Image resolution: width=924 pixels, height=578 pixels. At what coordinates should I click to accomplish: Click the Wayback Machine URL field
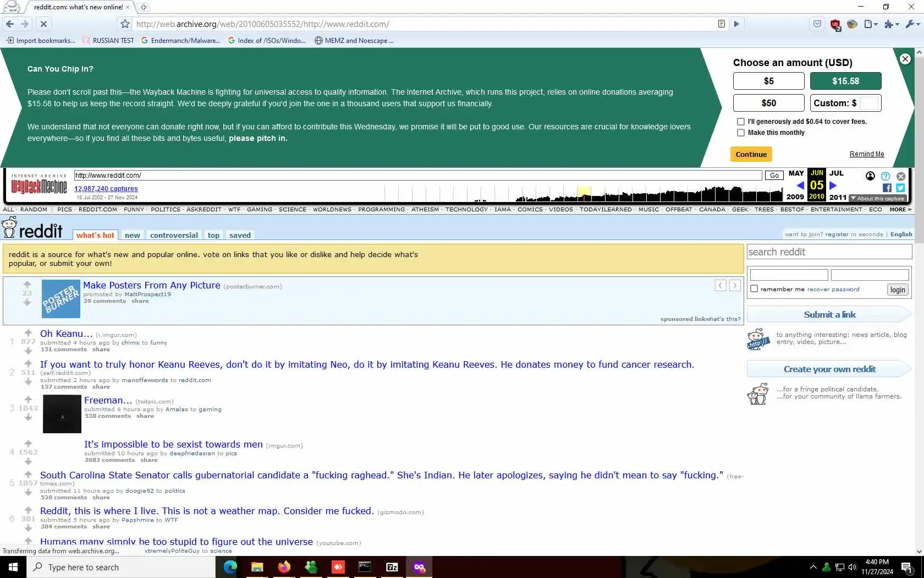[x=418, y=176]
